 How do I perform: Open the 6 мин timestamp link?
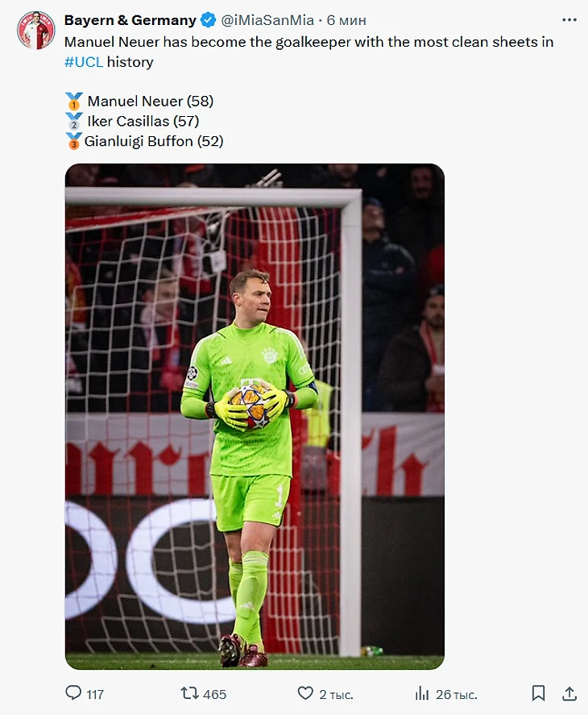coord(346,20)
